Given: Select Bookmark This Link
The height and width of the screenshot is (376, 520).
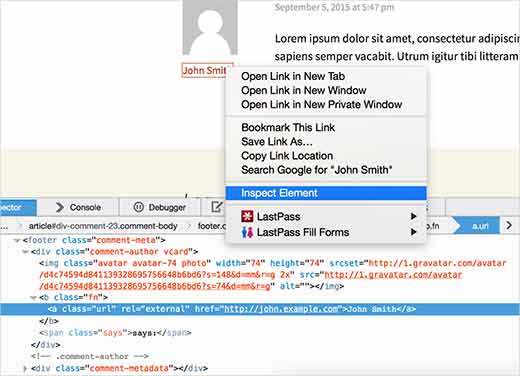Looking at the screenshot, I should (288, 127).
